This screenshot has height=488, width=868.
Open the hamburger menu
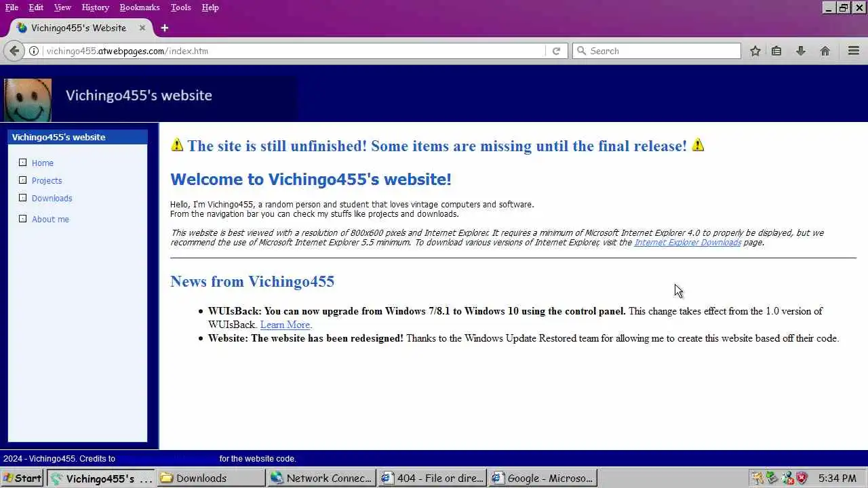click(854, 51)
